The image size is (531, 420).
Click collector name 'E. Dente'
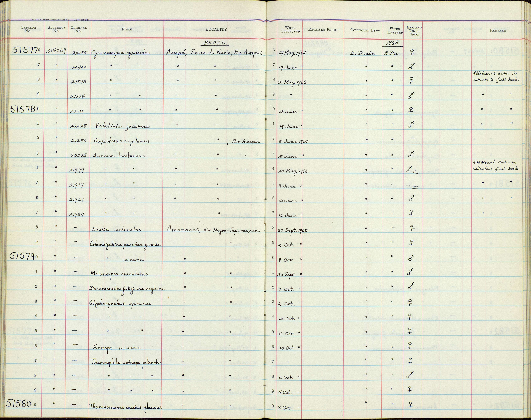pos(363,53)
